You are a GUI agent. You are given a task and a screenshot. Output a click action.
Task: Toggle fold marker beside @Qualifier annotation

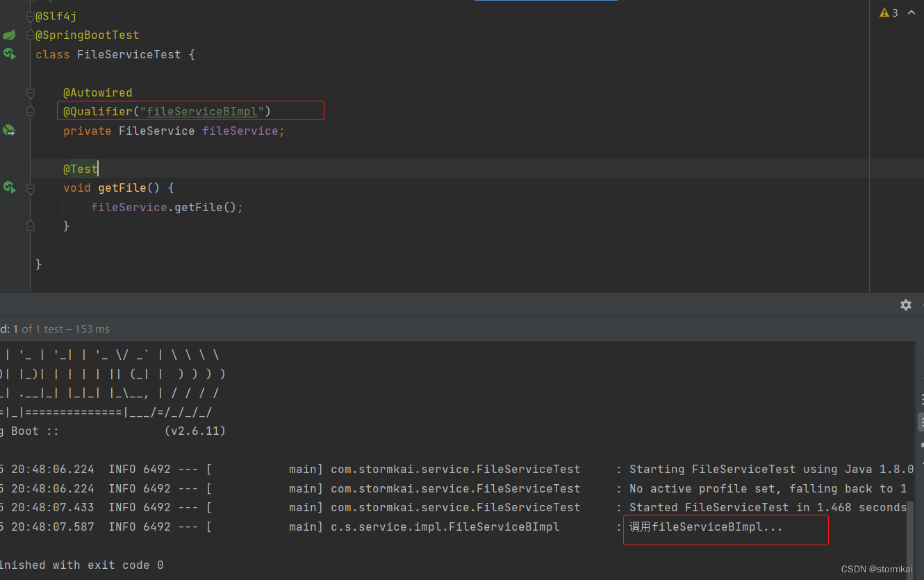click(30, 111)
